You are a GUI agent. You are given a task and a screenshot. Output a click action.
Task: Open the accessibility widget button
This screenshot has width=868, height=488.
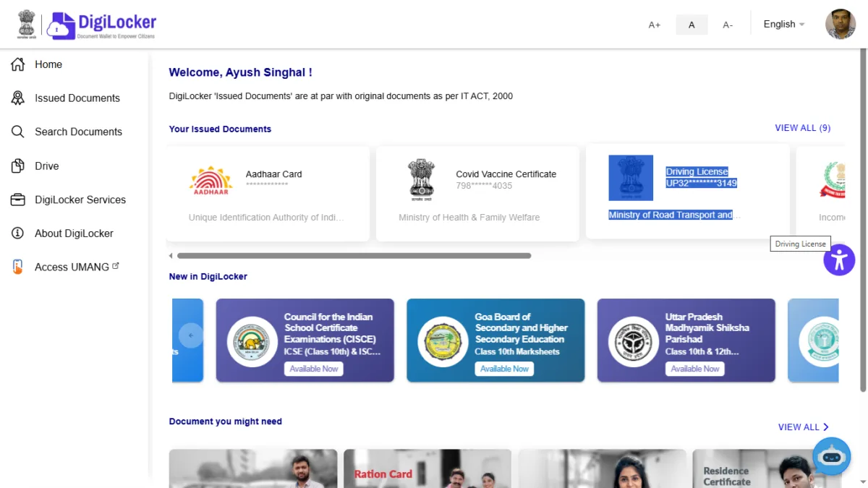[839, 260]
